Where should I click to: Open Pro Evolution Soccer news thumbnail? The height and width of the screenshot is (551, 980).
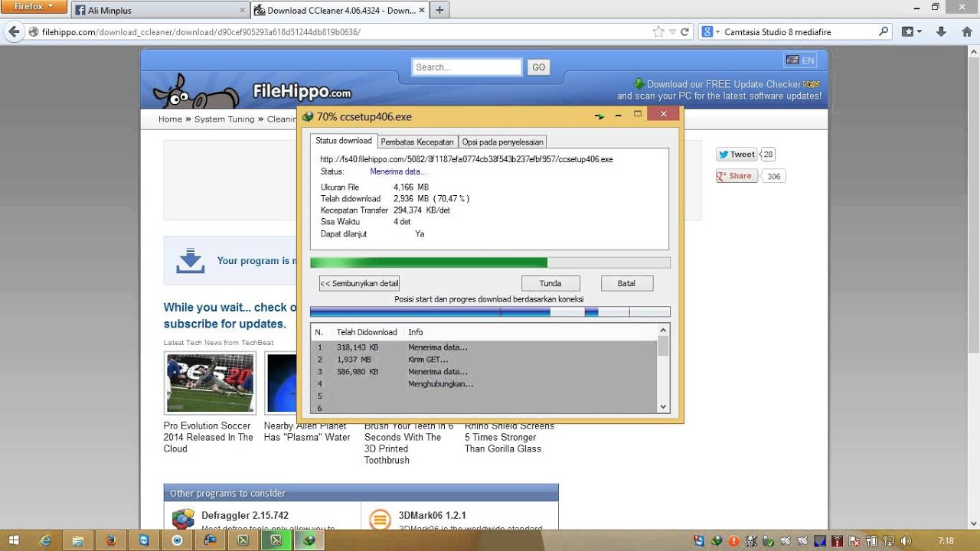[x=210, y=383]
